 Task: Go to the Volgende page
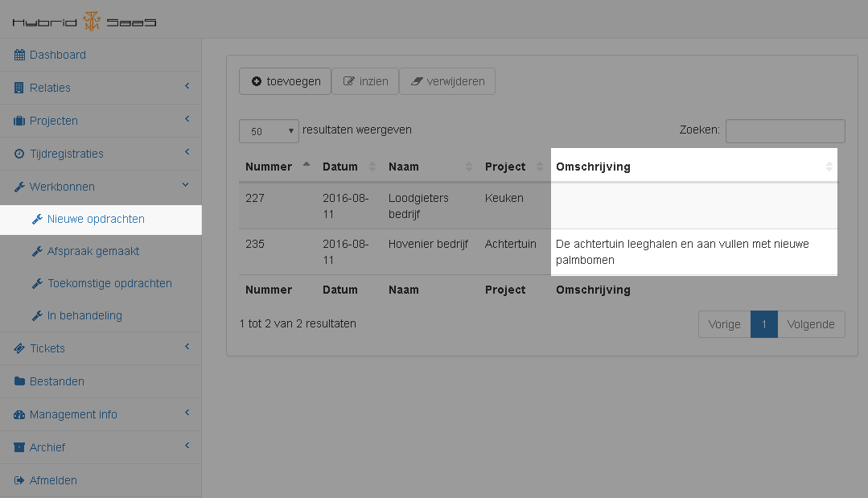click(811, 324)
